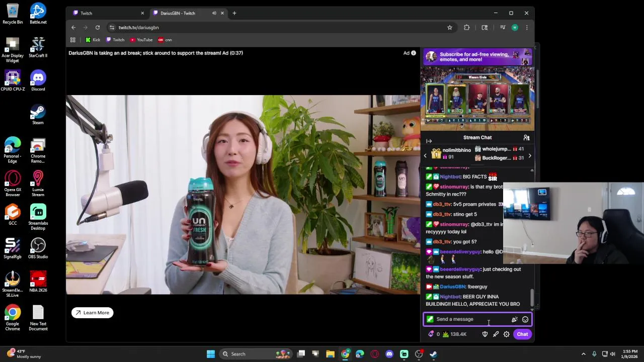This screenshot has height=362, width=644.
Task: Click the Learn More ad button
Action: (93, 313)
